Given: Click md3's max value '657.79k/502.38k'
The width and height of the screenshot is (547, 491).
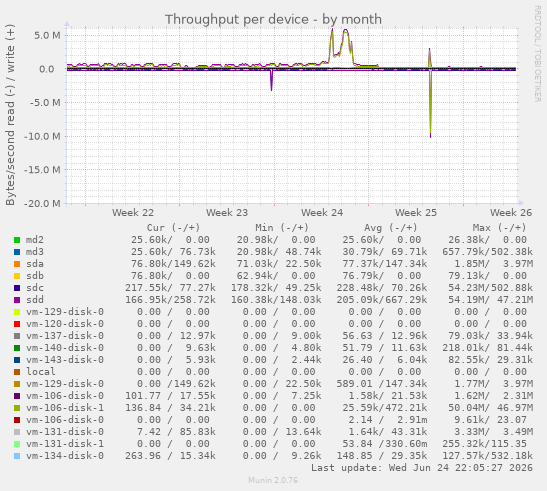Looking at the screenshot, I should (x=487, y=252).
